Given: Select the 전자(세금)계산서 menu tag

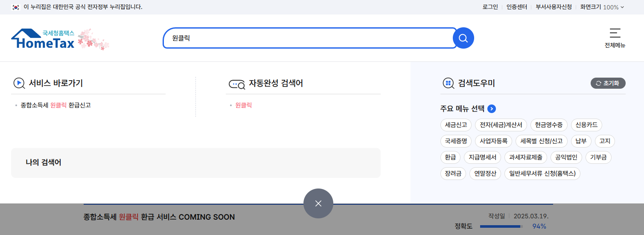Looking at the screenshot, I should (x=501, y=125).
